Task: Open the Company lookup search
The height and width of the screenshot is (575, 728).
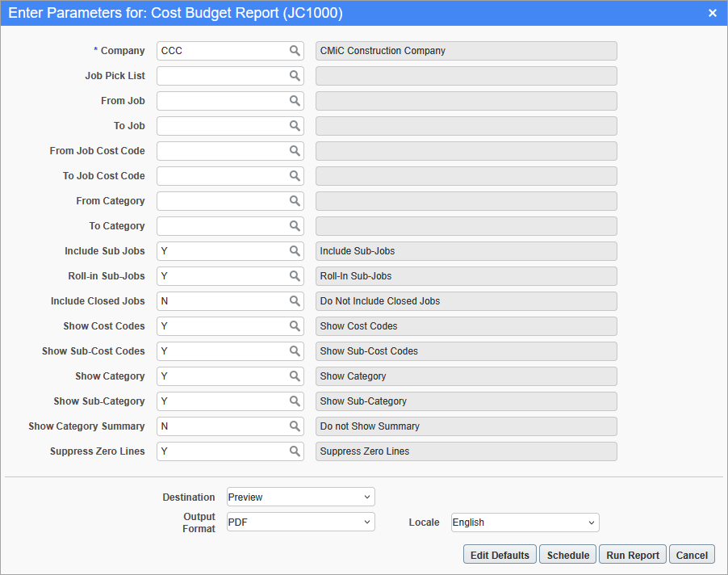Action: pyautogui.click(x=295, y=50)
